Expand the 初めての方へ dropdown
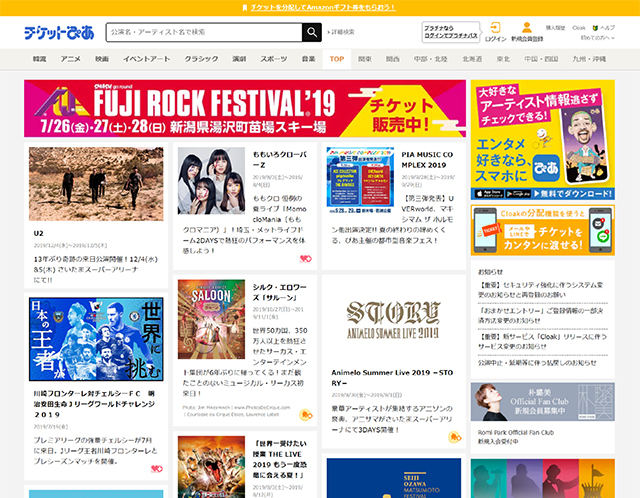The width and height of the screenshot is (640, 498). (598, 38)
